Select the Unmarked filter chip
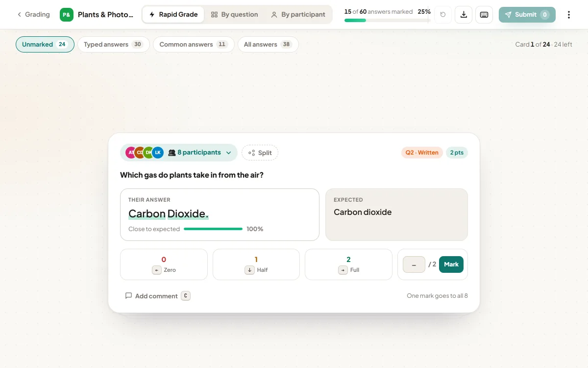Image resolution: width=588 pixels, height=368 pixels. click(45, 44)
